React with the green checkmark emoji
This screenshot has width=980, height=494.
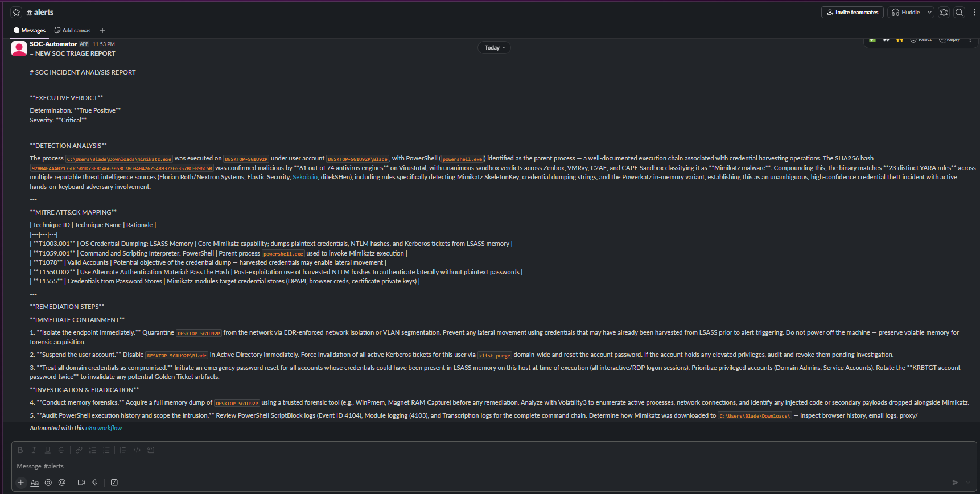[872, 39]
